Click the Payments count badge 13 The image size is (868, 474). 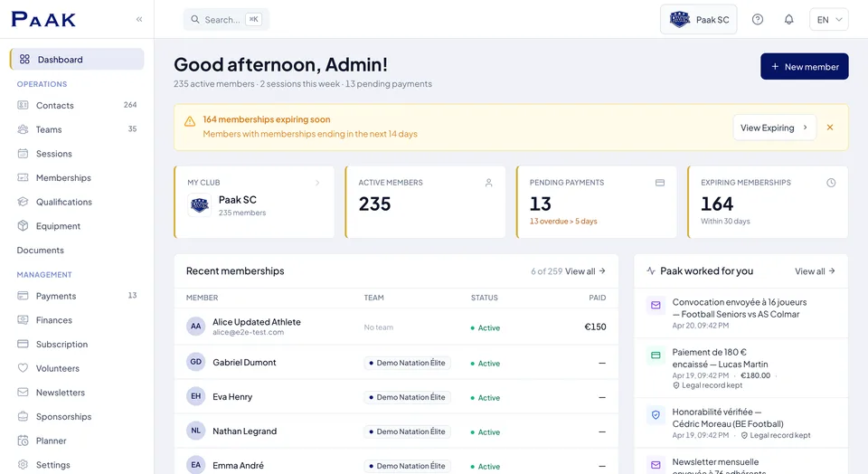click(132, 295)
